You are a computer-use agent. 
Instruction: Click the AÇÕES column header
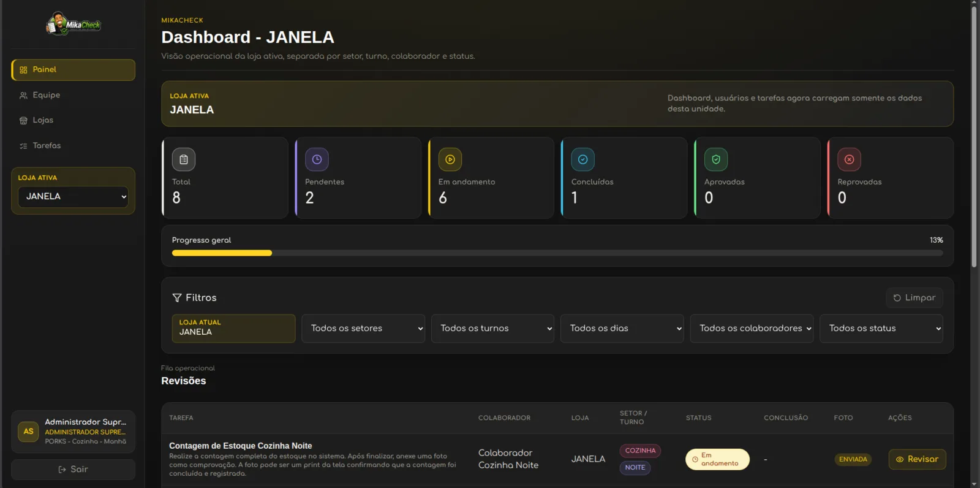tap(900, 418)
